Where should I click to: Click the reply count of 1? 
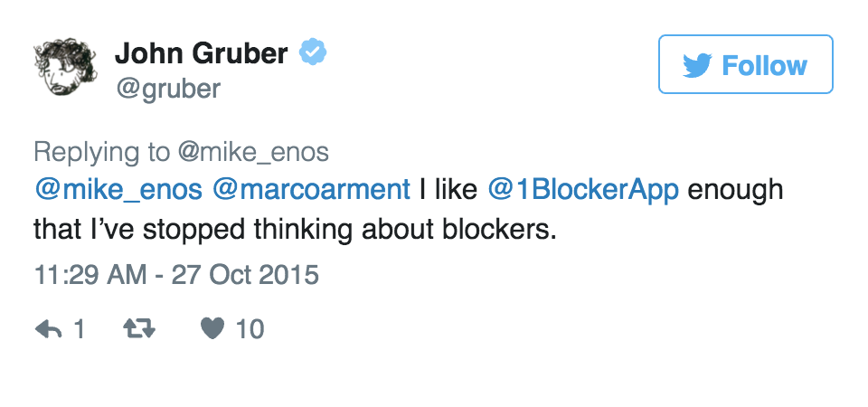pyautogui.click(x=79, y=329)
